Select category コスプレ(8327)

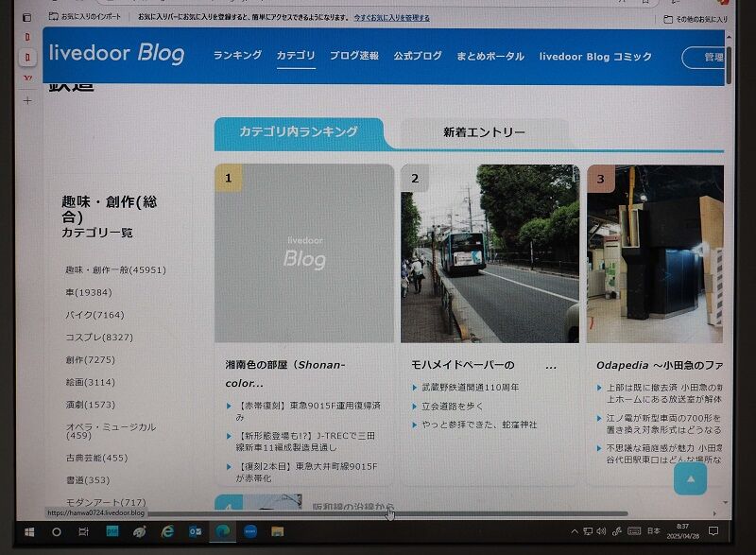99,337
